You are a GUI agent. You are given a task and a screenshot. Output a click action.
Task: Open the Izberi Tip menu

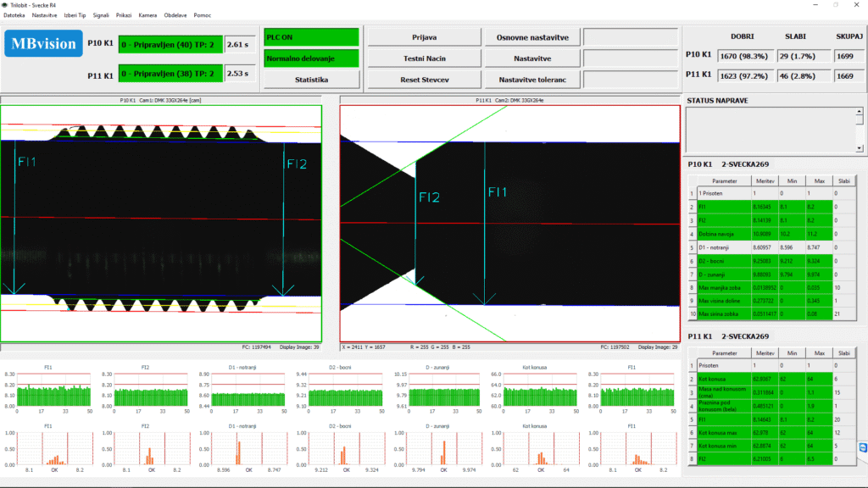click(x=75, y=15)
